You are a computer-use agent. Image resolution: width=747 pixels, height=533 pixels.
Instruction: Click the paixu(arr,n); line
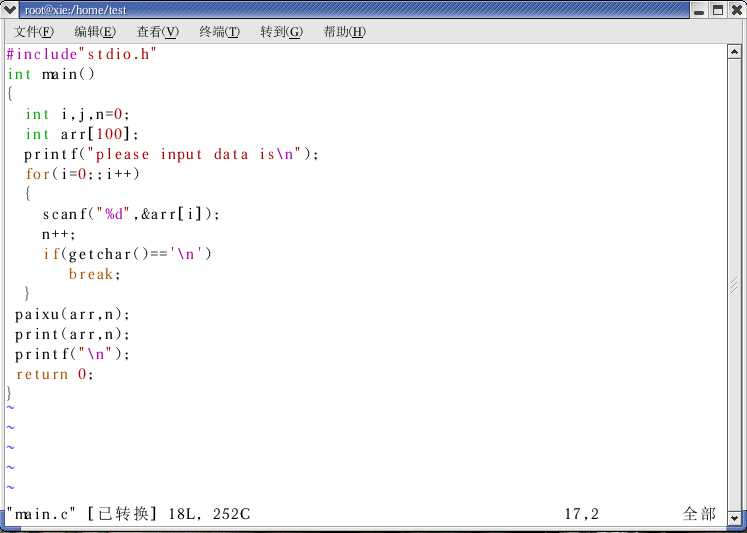click(x=72, y=314)
